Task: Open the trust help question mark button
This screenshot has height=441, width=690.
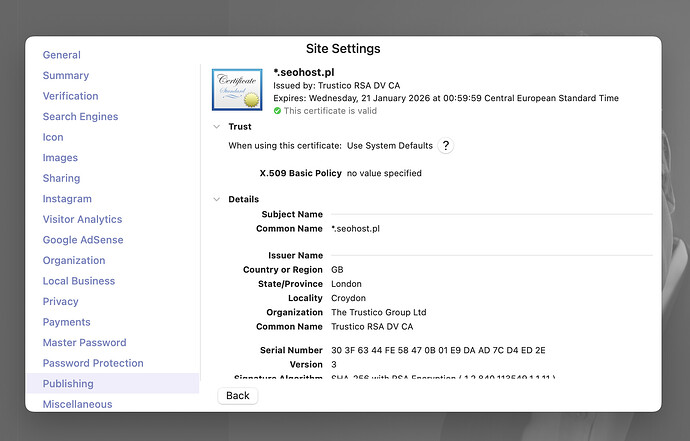Action: tap(445, 146)
